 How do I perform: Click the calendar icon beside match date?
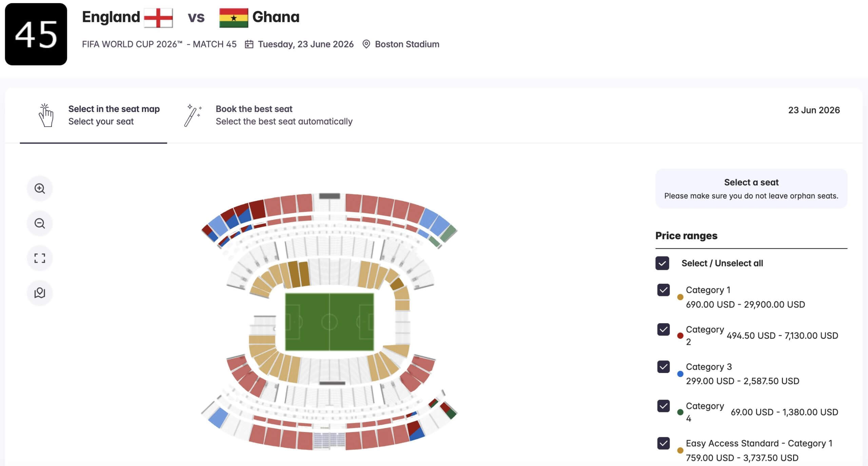pos(249,44)
